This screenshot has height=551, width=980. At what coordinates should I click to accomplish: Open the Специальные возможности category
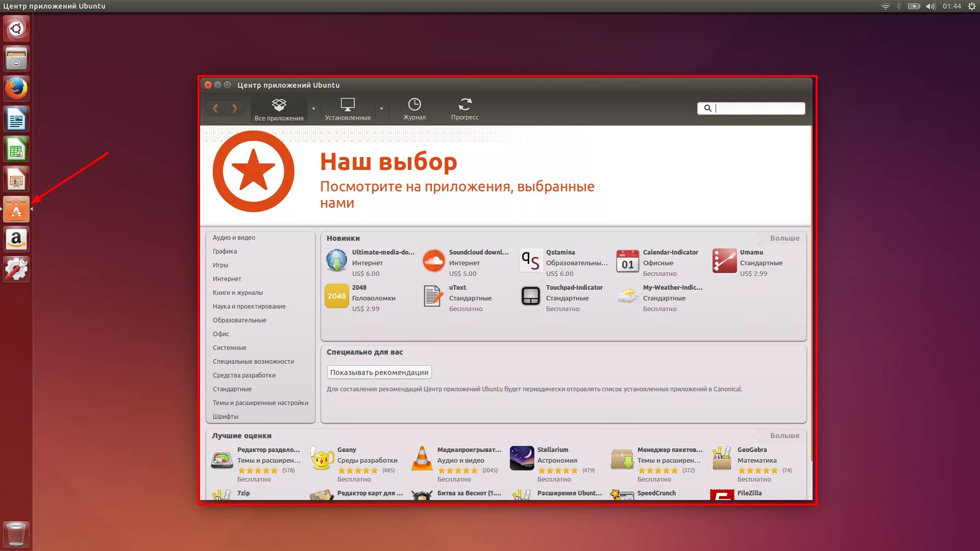[x=253, y=362]
